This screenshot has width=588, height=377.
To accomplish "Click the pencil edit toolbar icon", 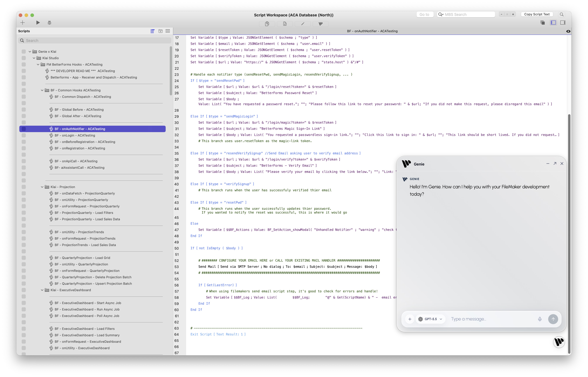I will pyautogui.click(x=303, y=24).
